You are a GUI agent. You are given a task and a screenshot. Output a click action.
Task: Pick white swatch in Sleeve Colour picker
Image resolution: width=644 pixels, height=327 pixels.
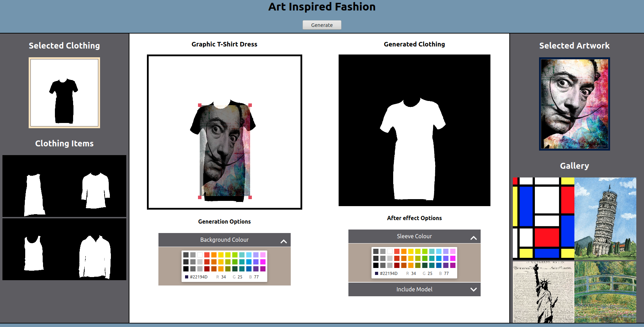pyautogui.click(x=390, y=251)
